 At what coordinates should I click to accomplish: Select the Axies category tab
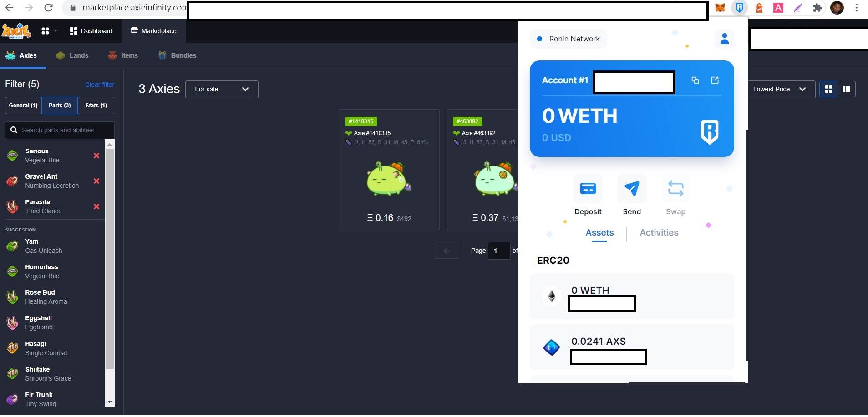click(x=21, y=55)
